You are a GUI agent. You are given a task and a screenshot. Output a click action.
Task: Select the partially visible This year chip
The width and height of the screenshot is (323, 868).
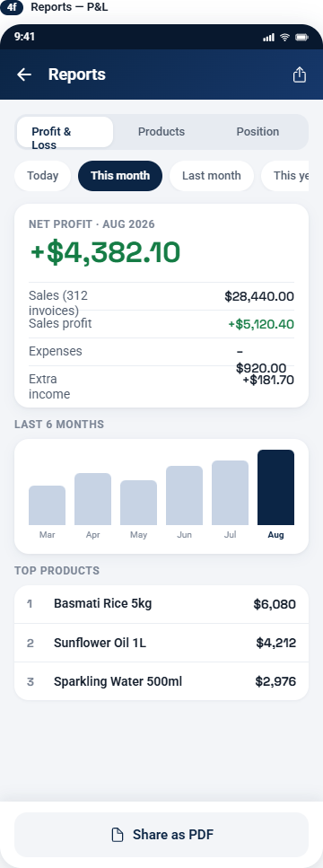point(284,176)
